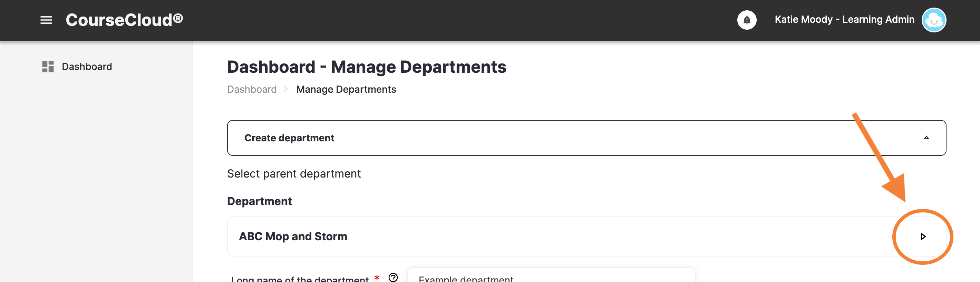Click the Department section heading
Viewport: 980px width, 282px height.
pyautogui.click(x=259, y=201)
